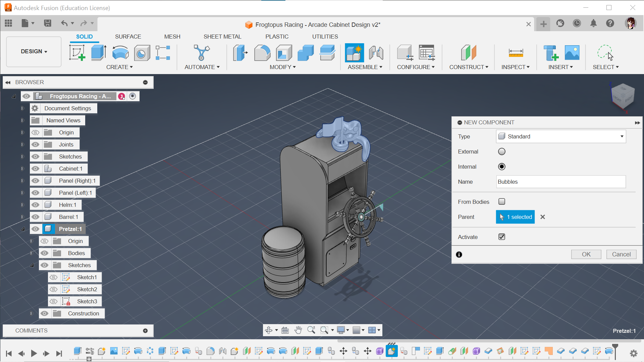Viewport: 644px width, 362px height.
Task: Select the Fillet tool in MODIFY
Action: tap(262, 52)
